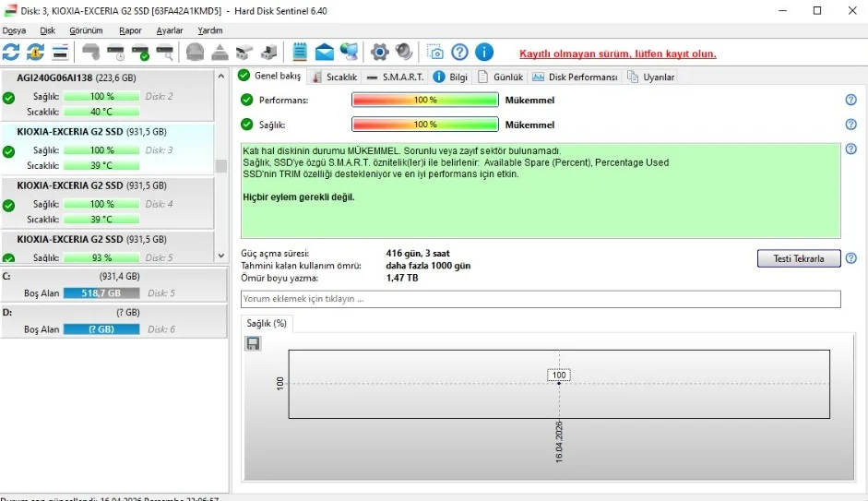Screen dimensions: 868x501
Task: Click the Kayıtlı olmayan sürüm registration link
Action: (x=618, y=54)
